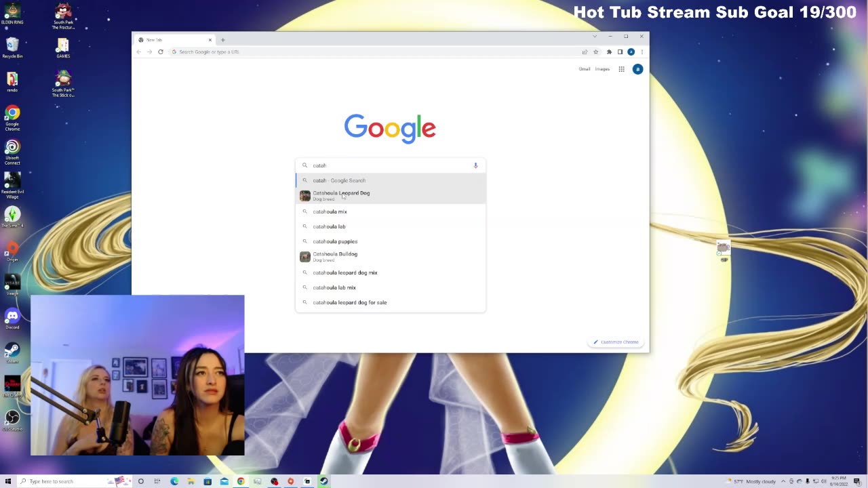Select the OBS Studio desktop shortcut
The height and width of the screenshot is (488, 868).
coord(12,420)
